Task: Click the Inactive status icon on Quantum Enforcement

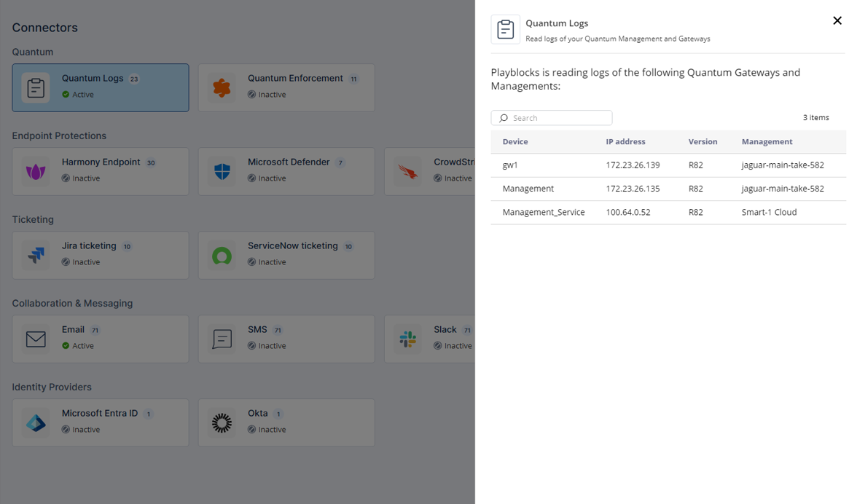Action: coord(251,94)
